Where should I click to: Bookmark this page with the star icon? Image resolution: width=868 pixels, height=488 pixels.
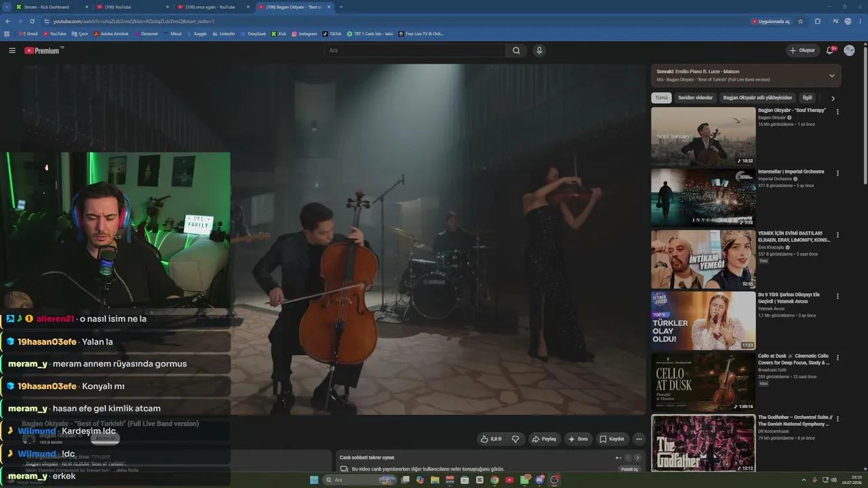coord(800,21)
